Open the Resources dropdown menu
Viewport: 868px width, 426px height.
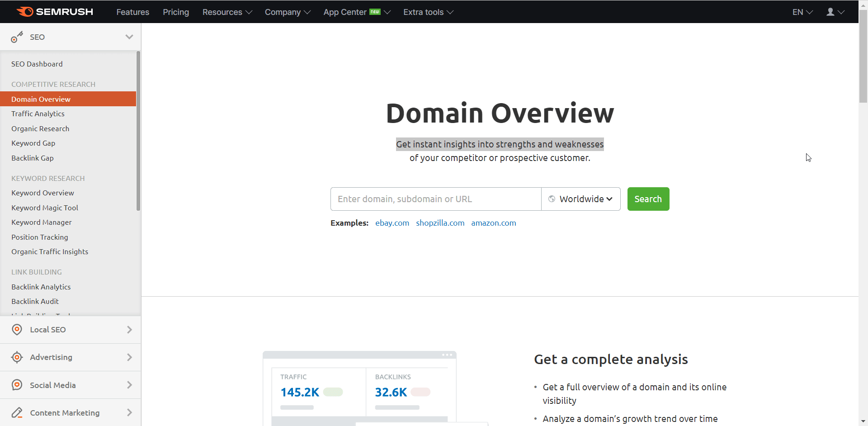[x=227, y=12]
